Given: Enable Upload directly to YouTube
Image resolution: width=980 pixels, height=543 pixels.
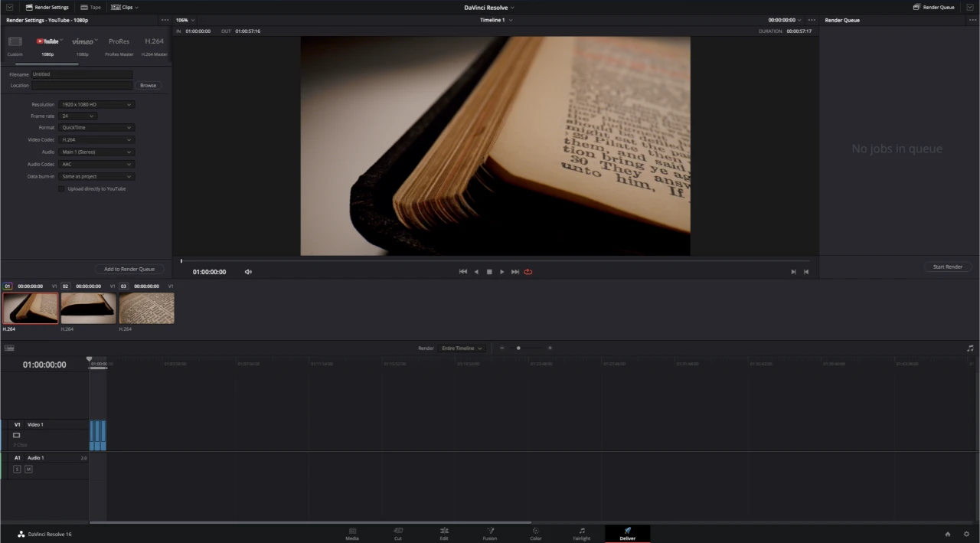Looking at the screenshot, I should click(61, 188).
